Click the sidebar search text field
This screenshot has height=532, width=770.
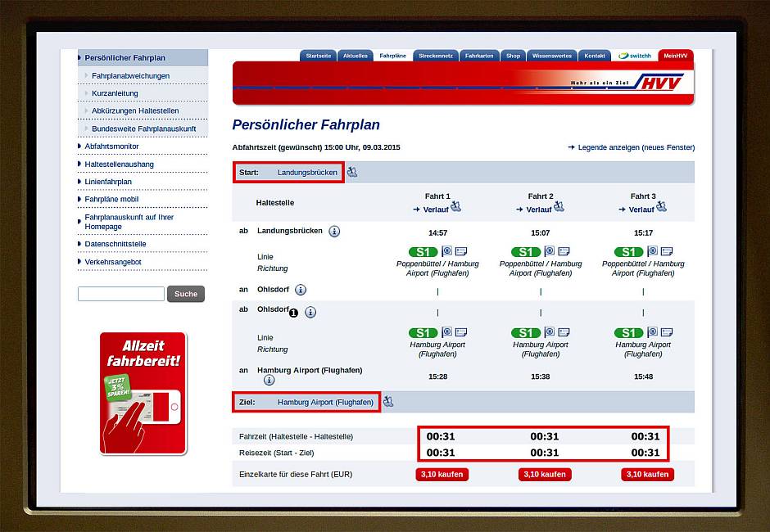pos(121,294)
